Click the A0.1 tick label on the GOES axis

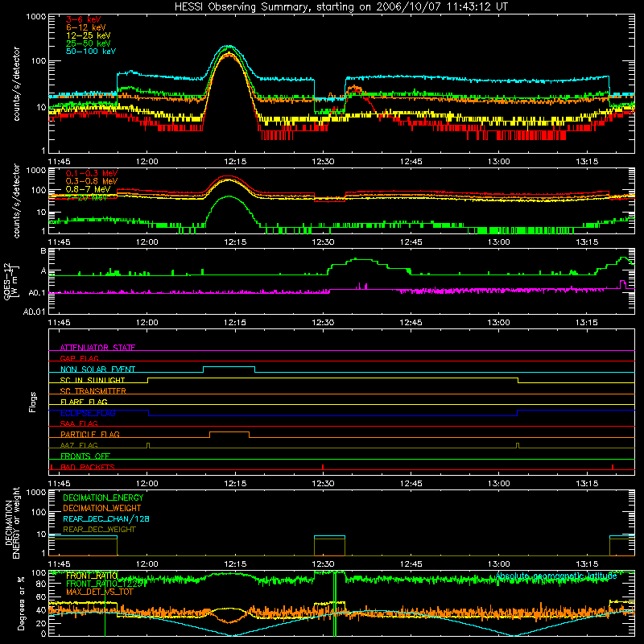click(37, 293)
